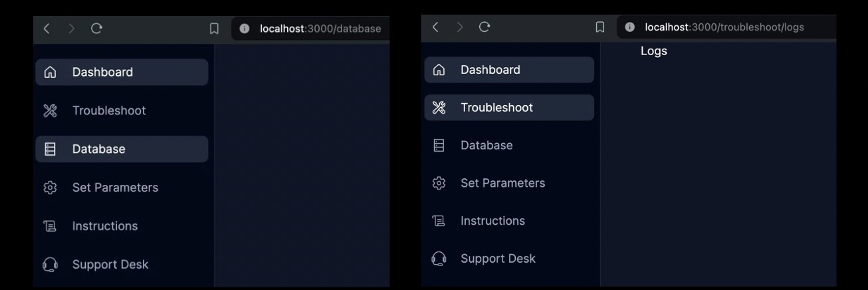
Task: Click the site info icon beside localhost:3000/database
Action: [245, 29]
